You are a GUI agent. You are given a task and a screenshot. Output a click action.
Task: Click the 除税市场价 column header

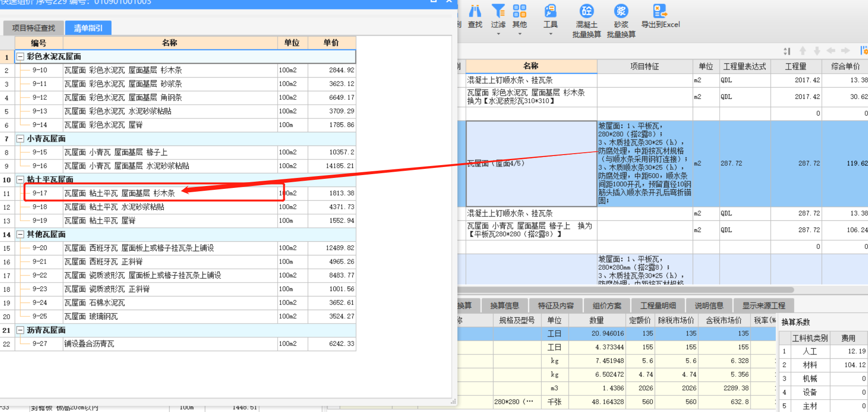676,321
